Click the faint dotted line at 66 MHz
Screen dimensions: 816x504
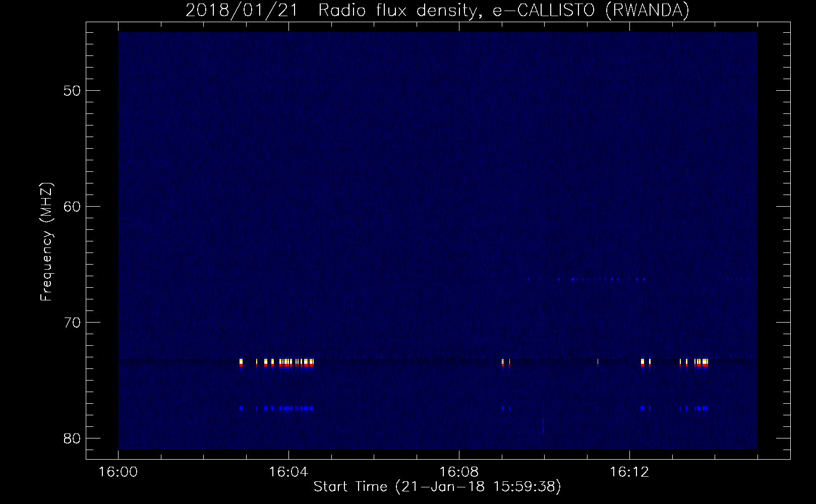click(586, 279)
